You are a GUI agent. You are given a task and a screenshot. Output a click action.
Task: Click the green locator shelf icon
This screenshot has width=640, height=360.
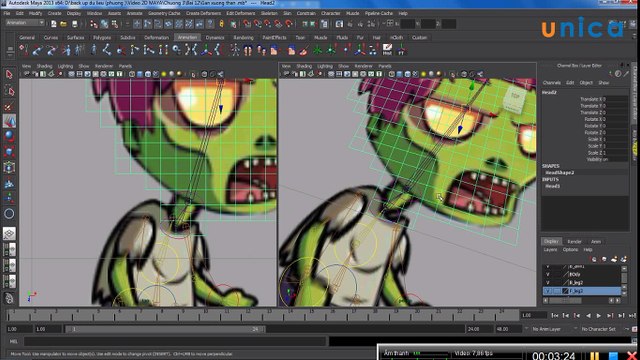pos(317,50)
